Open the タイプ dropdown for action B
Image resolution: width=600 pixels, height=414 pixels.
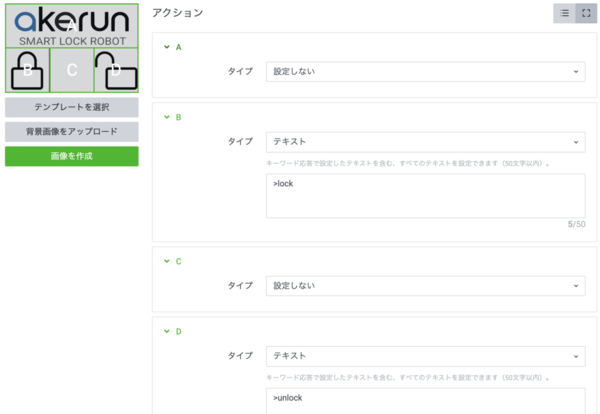tap(426, 142)
